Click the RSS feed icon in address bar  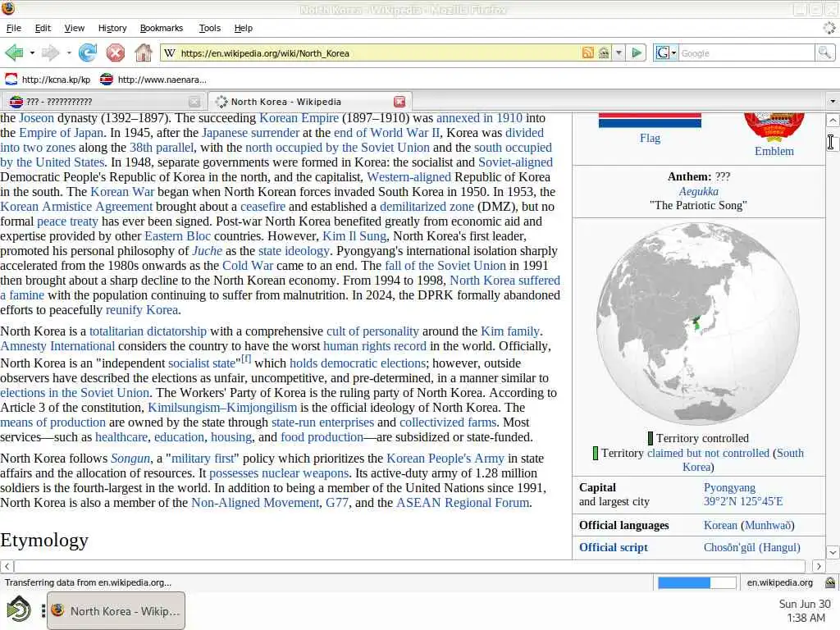pyautogui.click(x=587, y=52)
